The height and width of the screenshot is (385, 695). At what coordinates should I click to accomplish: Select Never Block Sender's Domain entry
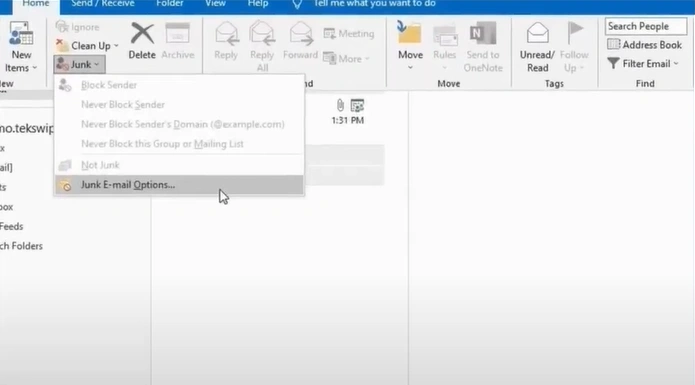[179, 124]
